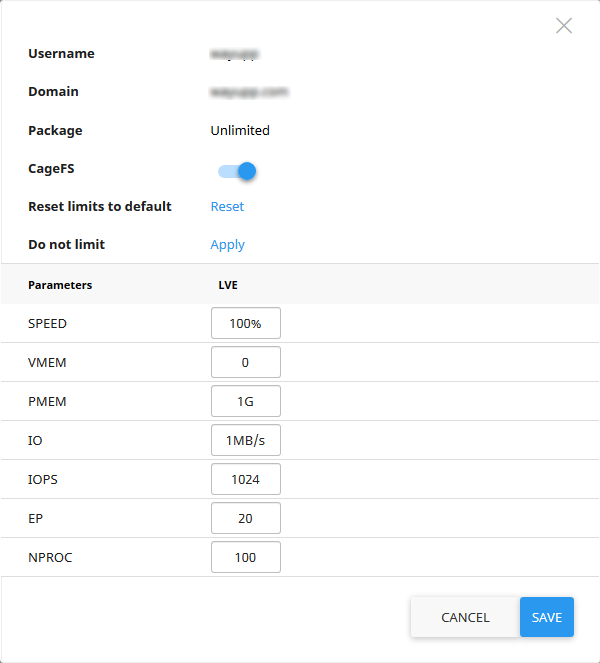Edit the IO field showing 1MB/s
Screen dimensions: 600x663
(246, 440)
